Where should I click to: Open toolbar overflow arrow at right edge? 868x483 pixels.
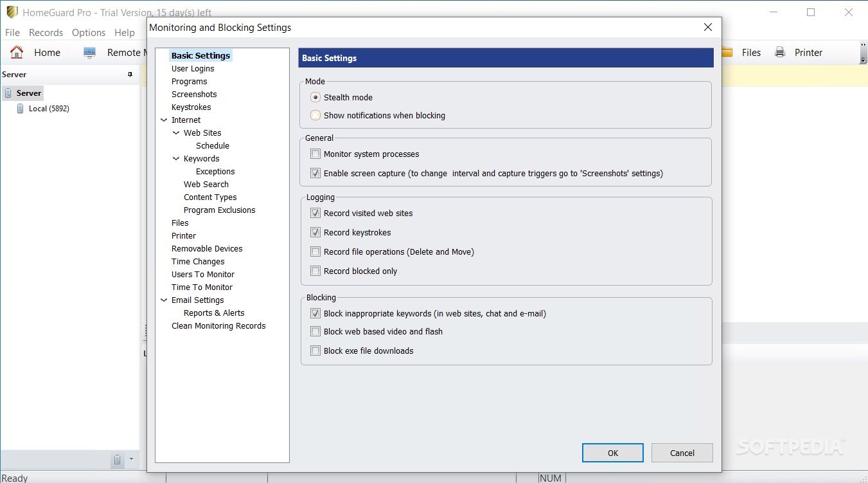click(x=863, y=59)
